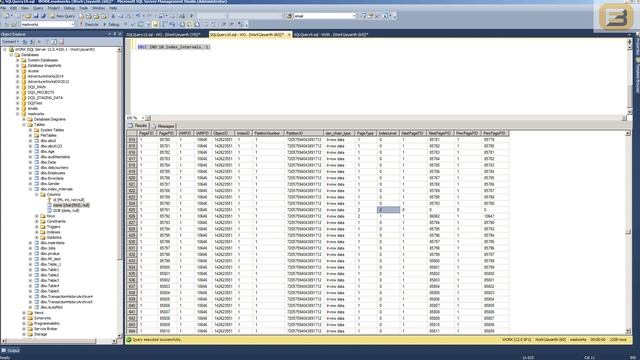Open the Results tab
The image size is (640, 360).
click(138, 126)
